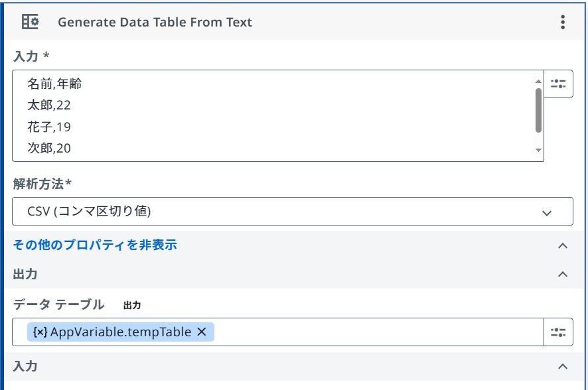
Task: Click the bottom 入力 section header label
Action: (27, 366)
